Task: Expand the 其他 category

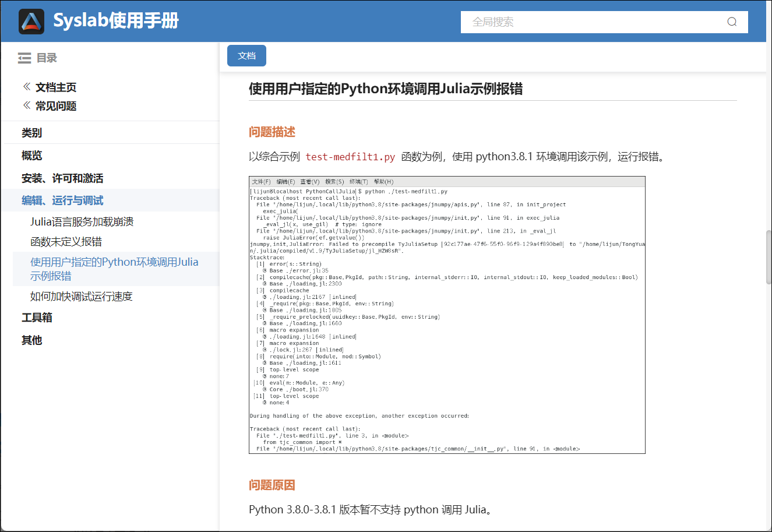Action: tap(32, 340)
